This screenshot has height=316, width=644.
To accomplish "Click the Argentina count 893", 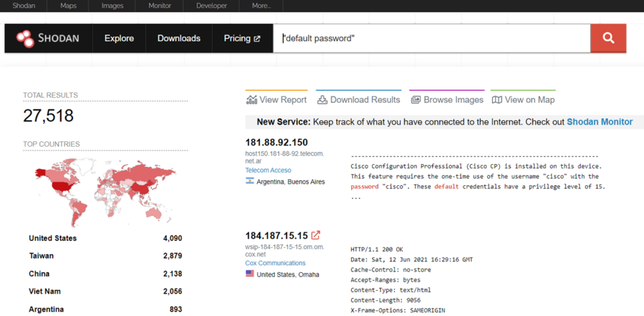I will click(x=176, y=310).
